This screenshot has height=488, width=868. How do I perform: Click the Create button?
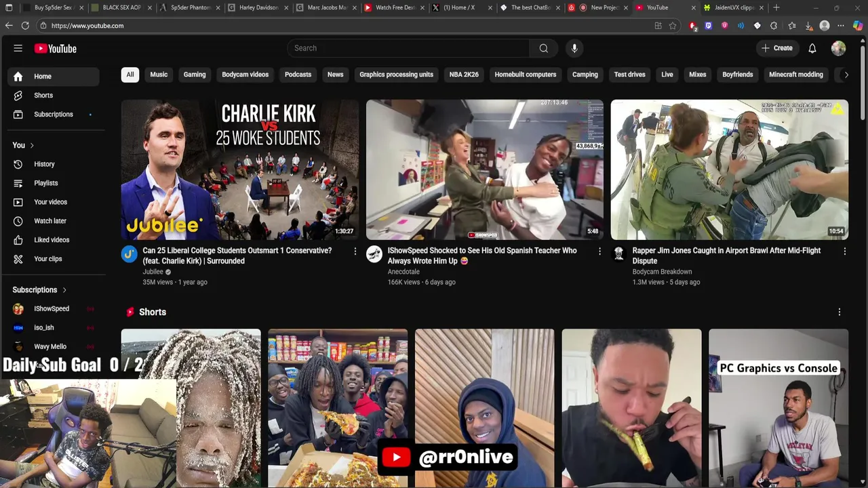coord(776,48)
